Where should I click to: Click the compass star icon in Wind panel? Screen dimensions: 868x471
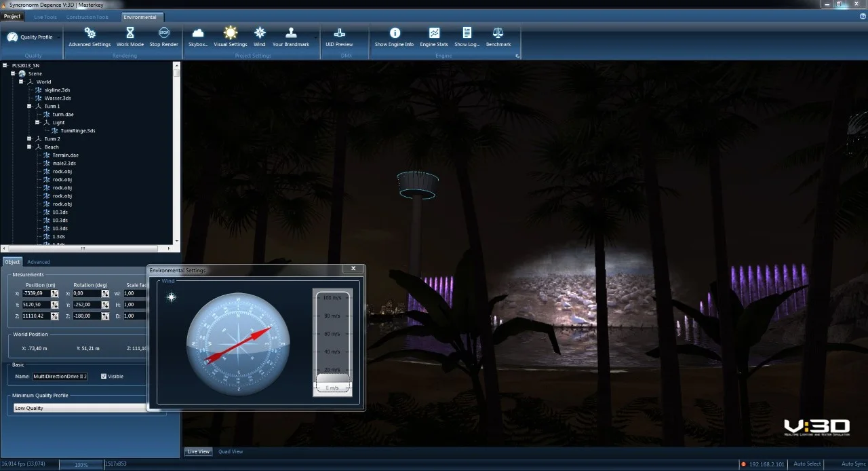(172, 297)
